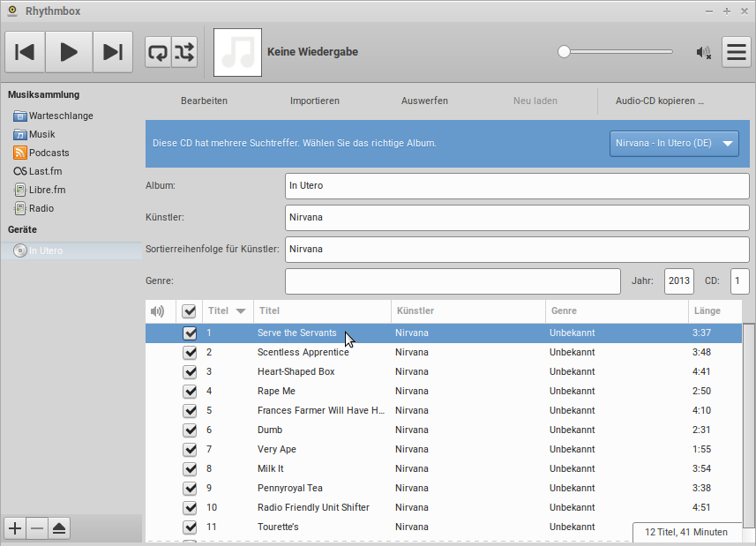Viewport: 756px width, 546px height.
Task: Uncheck track 11 Tourette's checkbox
Action: pyautogui.click(x=190, y=527)
